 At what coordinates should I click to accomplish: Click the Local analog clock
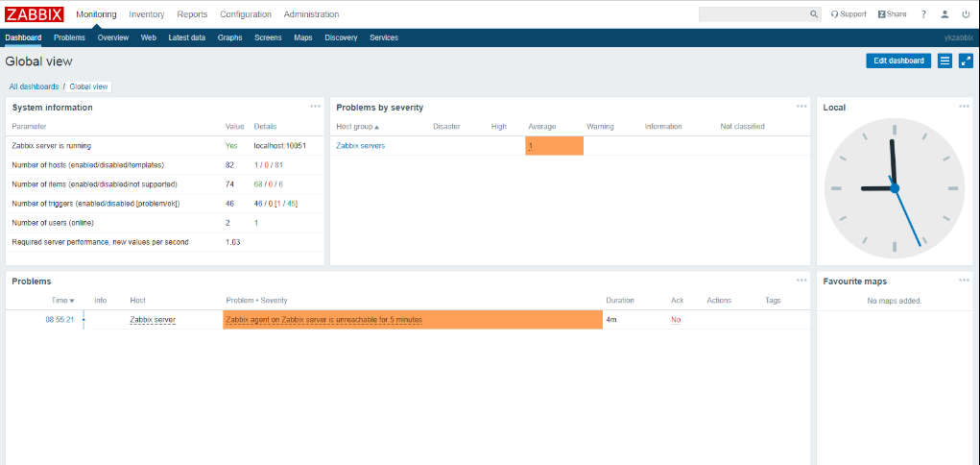tap(895, 187)
